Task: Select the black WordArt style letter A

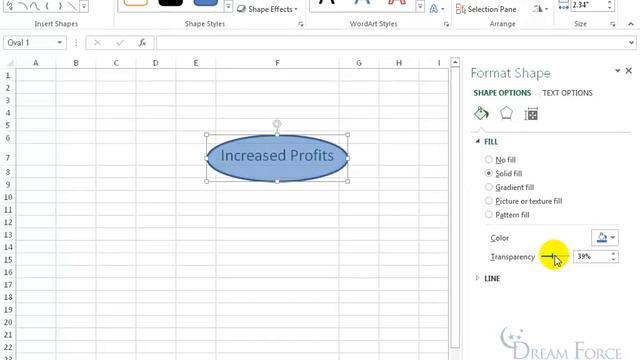Action: [327, 2]
